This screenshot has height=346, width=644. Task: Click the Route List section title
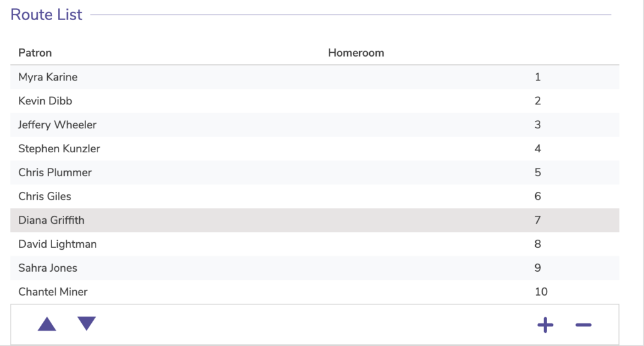47,14
